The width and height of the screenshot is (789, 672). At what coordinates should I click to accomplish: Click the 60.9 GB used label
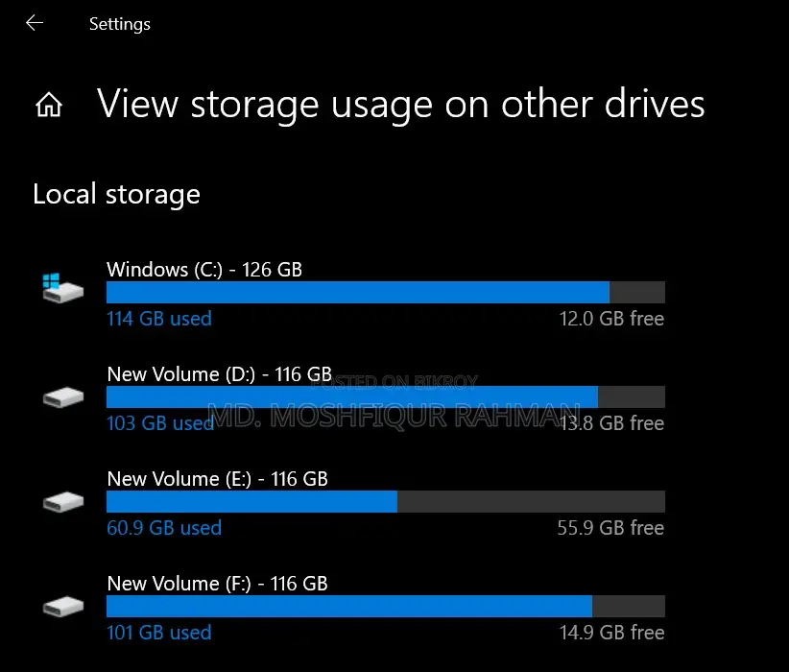(164, 528)
